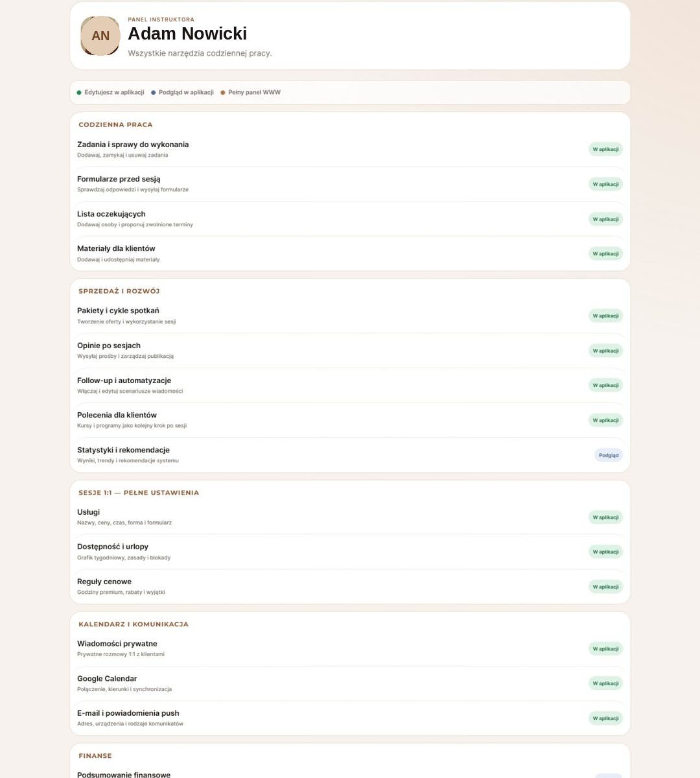Go to Pakiety i cykle spotkań
Image resolution: width=700 pixels, height=778 pixels.
pos(350,316)
